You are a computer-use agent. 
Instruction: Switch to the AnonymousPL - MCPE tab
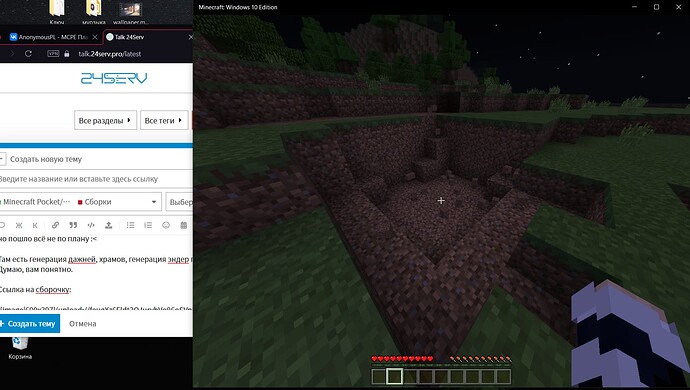point(53,37)
